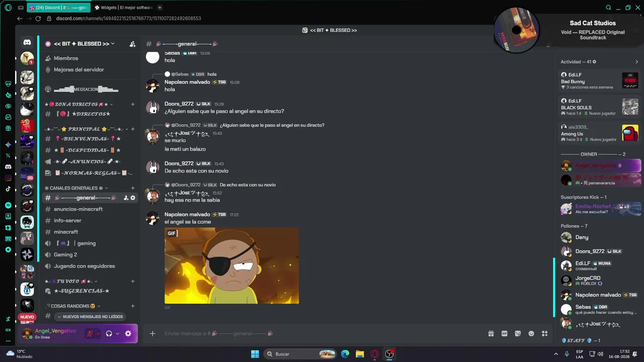The height and width of the screenshot is (362, 644).
Task: Click the Opera sidebar settings gear icon
Action: tap(8, 249)
